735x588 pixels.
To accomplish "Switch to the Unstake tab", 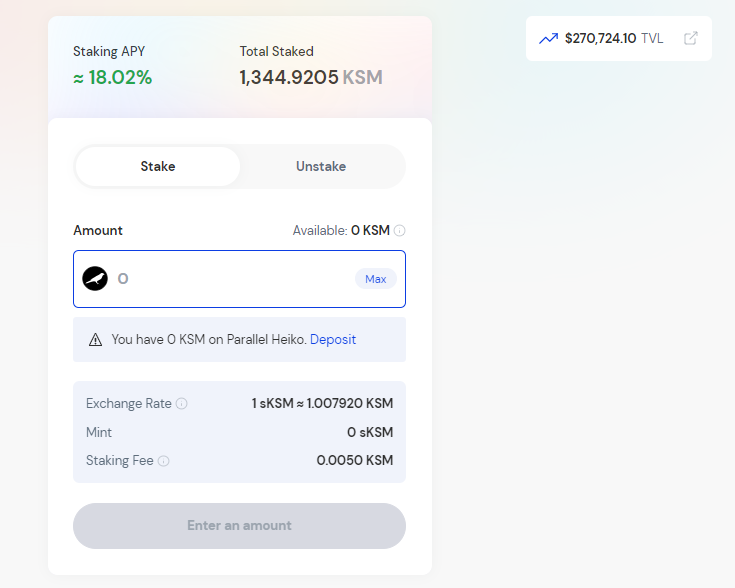I will coord(321,166).
